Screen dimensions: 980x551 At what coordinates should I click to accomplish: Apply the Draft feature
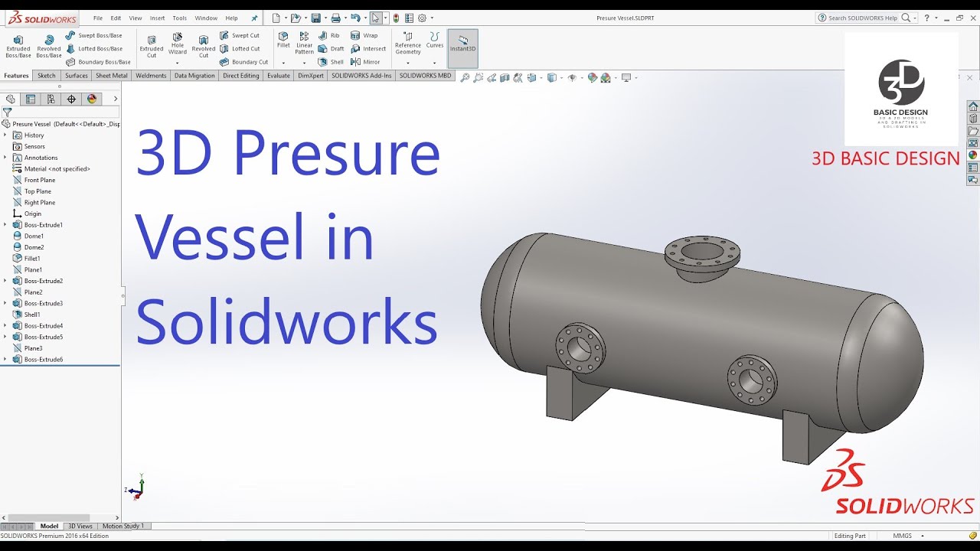point(332,48)
